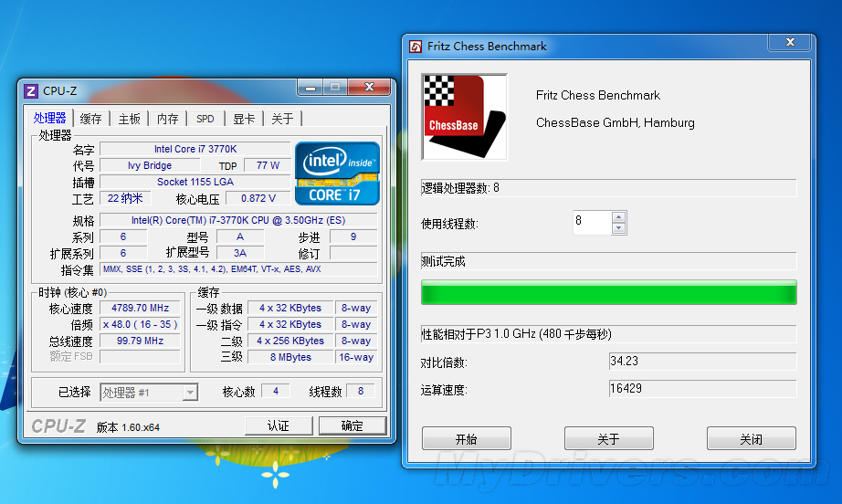
Task: Switch to the 缓存 tab in CPU-Z
Action: pyautogui.click(x=90, y=119)
